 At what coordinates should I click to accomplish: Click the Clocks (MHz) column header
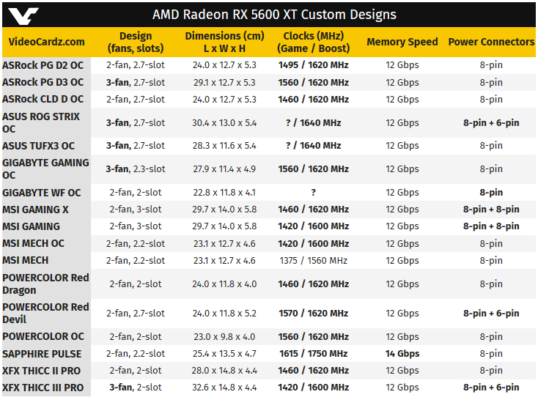[314, 42]
